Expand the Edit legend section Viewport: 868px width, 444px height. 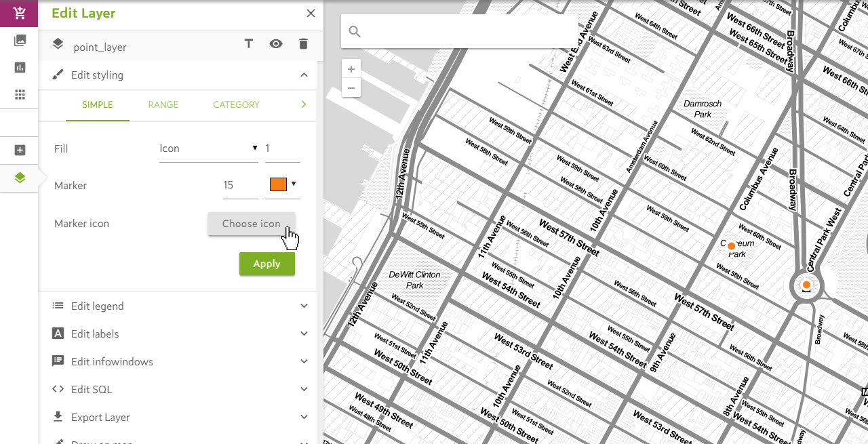click(304, 306)
